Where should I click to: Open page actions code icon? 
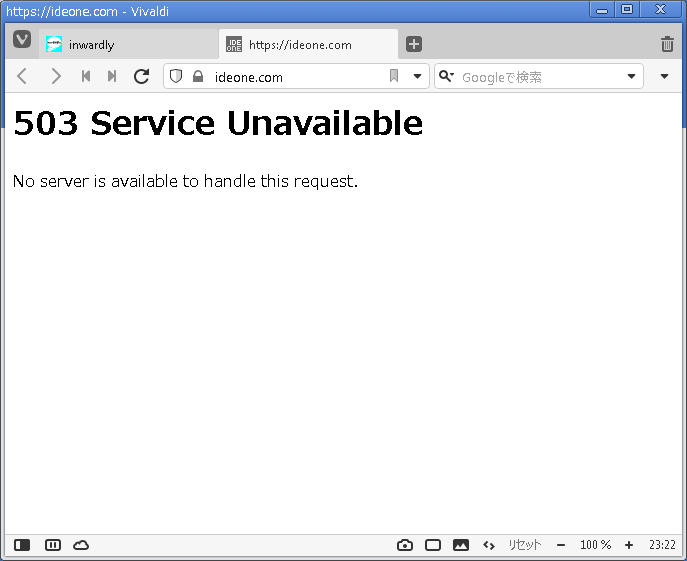coord(489,545)
